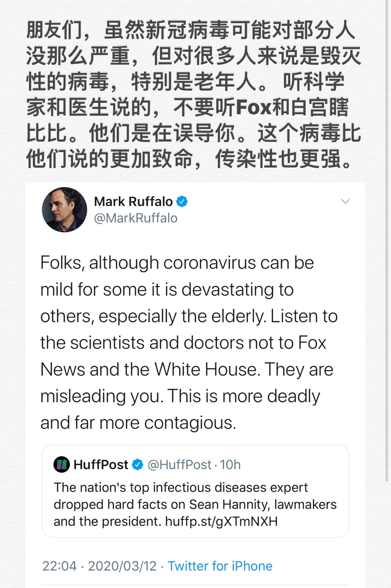Open the Mark Ruffalo display name

click(x=133, y=201)
